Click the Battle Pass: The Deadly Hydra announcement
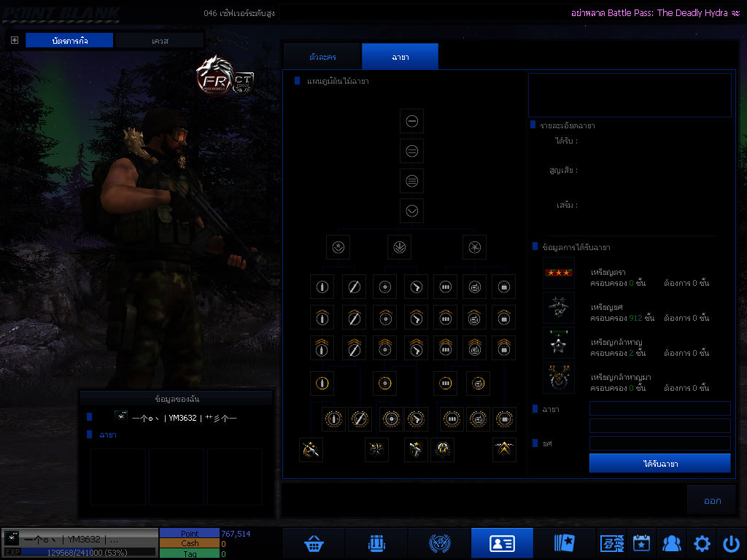 click(655, 13)
